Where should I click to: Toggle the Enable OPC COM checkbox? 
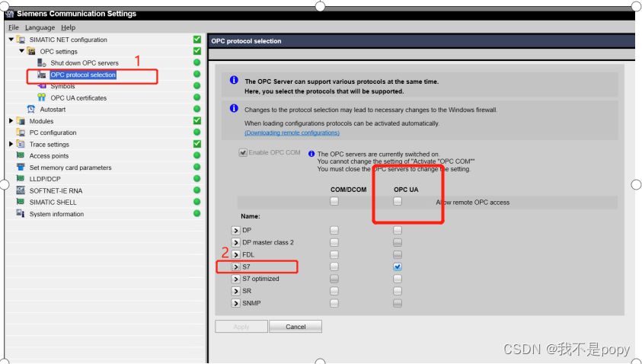pyautogui.click(x=243, y=153)
